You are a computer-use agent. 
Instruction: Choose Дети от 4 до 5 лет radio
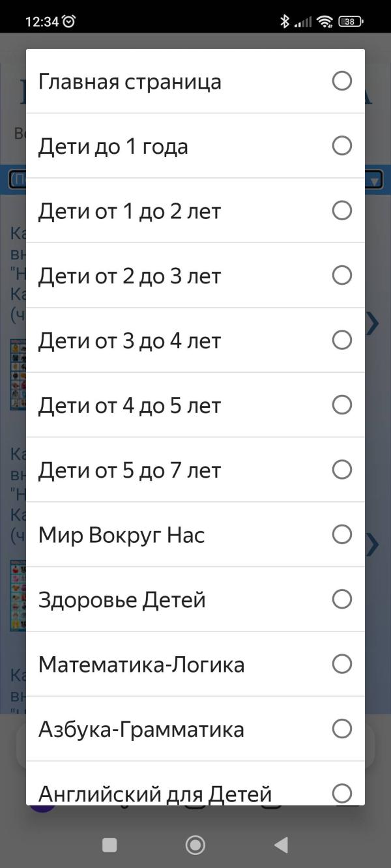(x=341, y=405)
